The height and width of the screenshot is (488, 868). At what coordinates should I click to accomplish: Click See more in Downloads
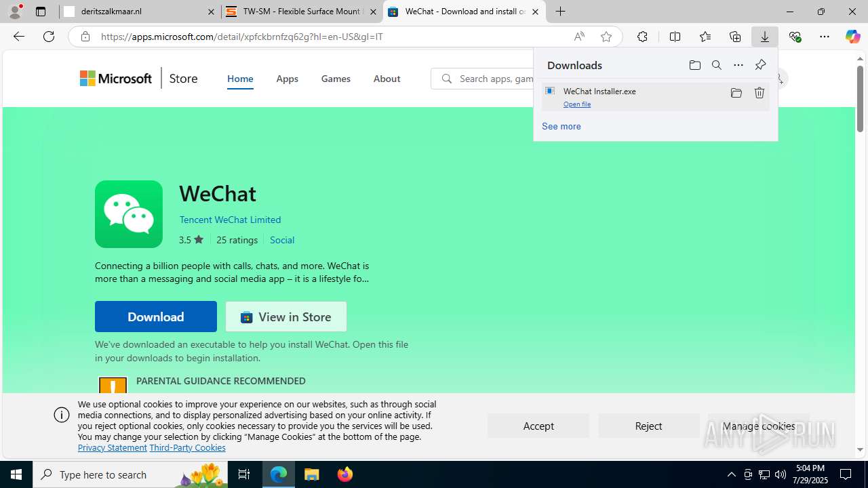point(561,126)
